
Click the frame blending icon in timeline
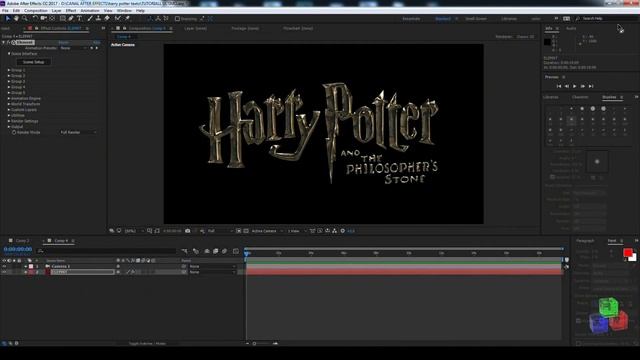point(216,251)
